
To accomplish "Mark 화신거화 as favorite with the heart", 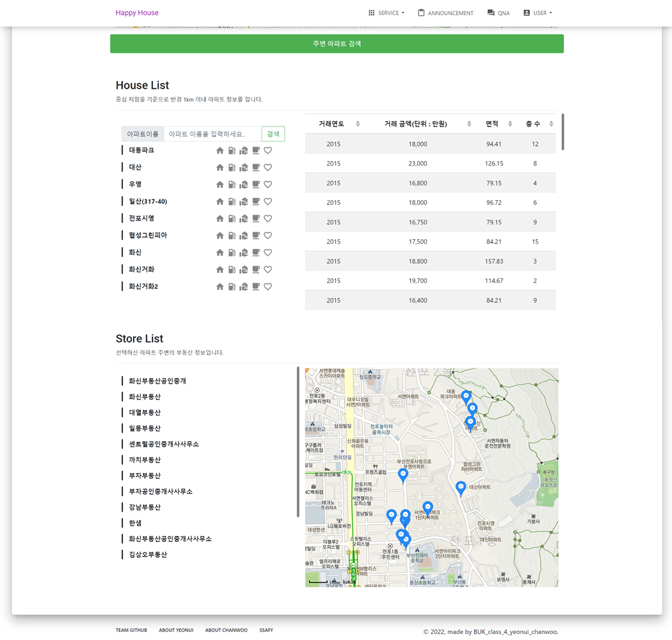I will (267, 269).
